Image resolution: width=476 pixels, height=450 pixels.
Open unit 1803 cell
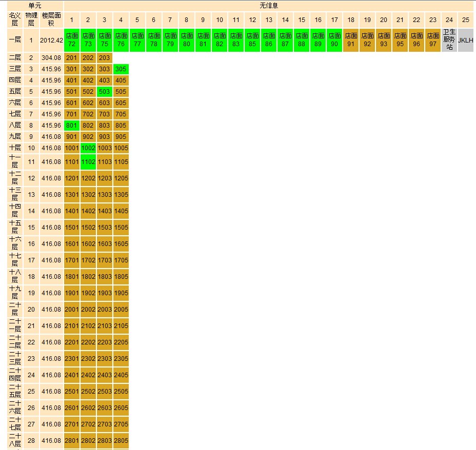pos(105,276)
